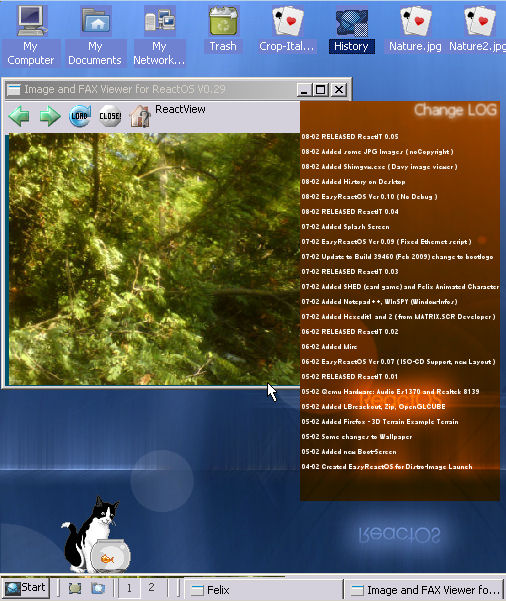Open My Documents folder icon

pos(95,34)
